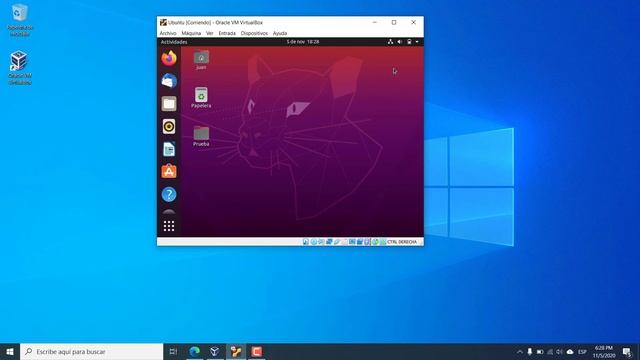Click the Ubuntu battery icon in top bar
Image resolution: width=640 pixels, height=360 pixels.
click(x=409, y=42)
